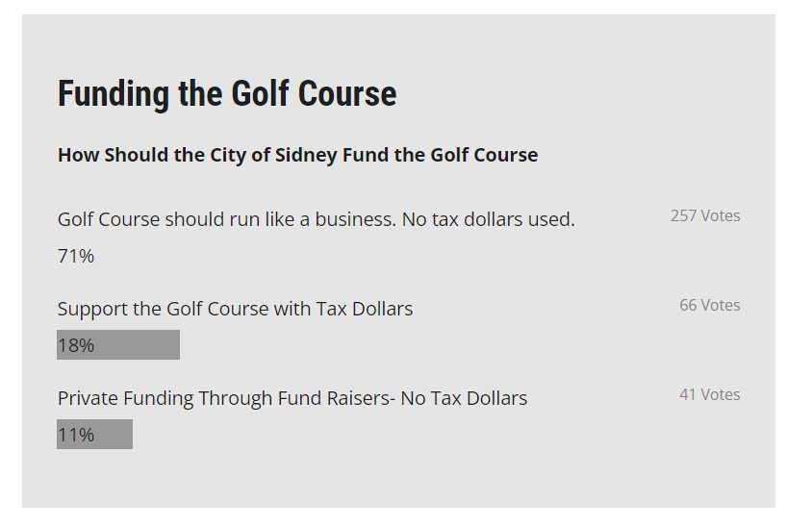Click the 257 Votes count
The image size is (812, 527).
pos(705,215)
